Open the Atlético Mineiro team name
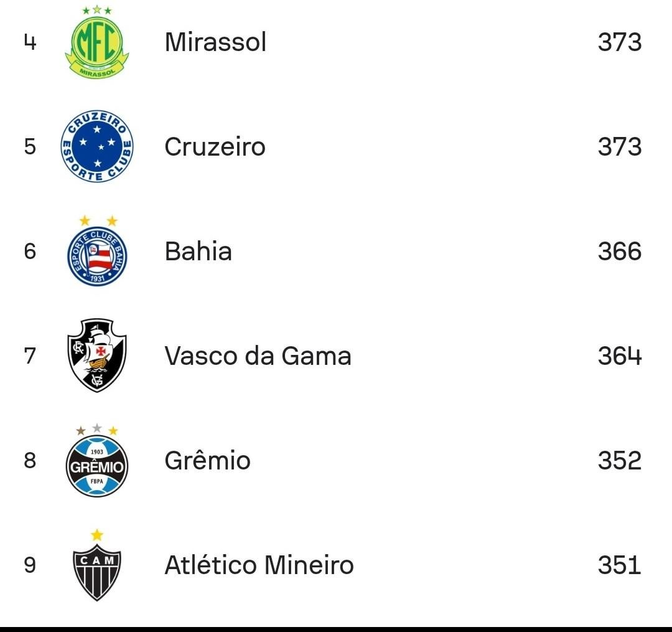Image resolution: width=672 pixels, height=632 pixels. point(259,565)
